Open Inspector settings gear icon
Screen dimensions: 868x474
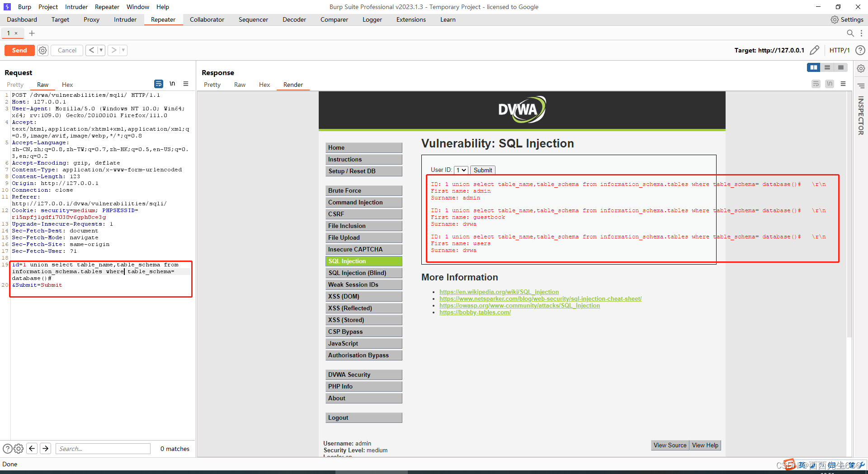[x=861, y=68]
